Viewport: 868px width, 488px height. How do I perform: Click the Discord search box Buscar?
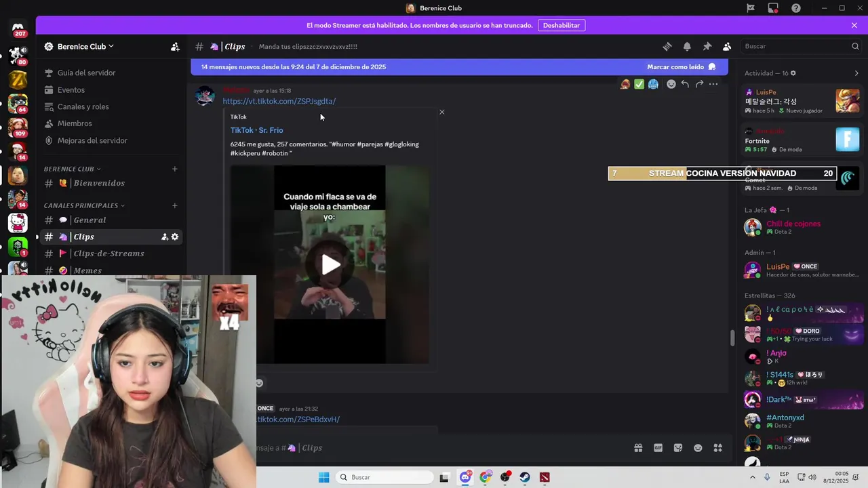click(x=802, y=46)
